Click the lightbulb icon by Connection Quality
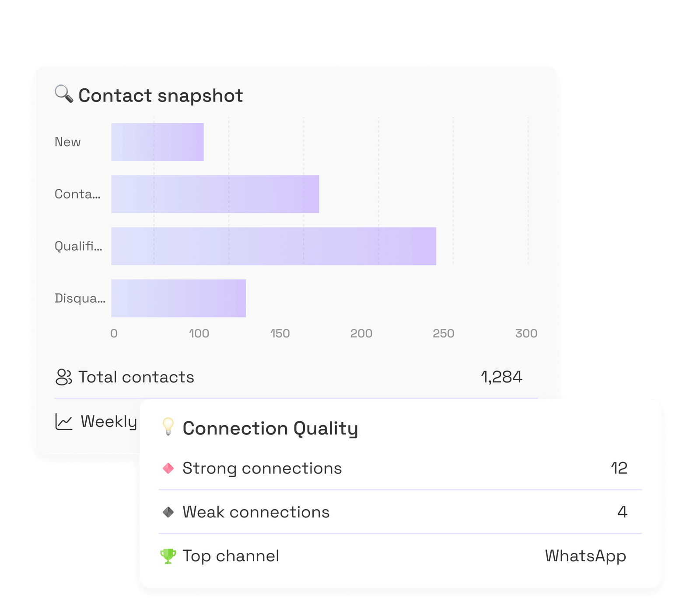The width and height of the screenshot is (700, 605). 168,427
